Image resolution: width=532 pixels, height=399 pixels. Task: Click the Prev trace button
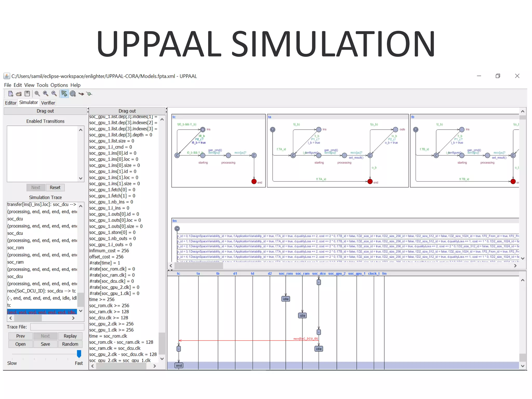21,336
